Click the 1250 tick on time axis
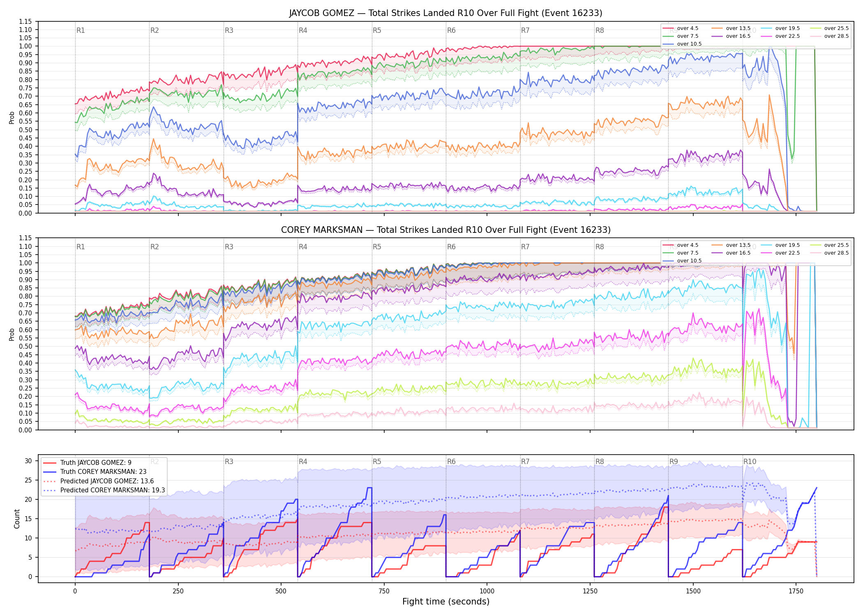The image size is (863, 616). 590,591
